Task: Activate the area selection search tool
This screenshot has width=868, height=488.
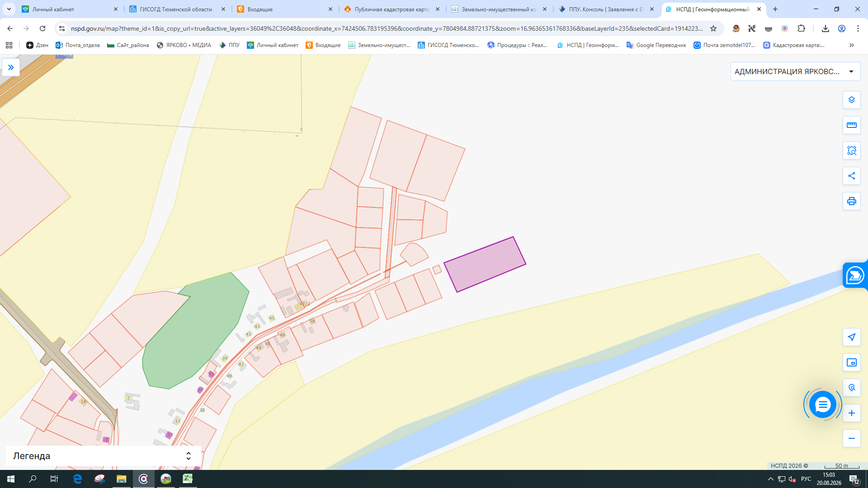Action: tap(851, 150)
